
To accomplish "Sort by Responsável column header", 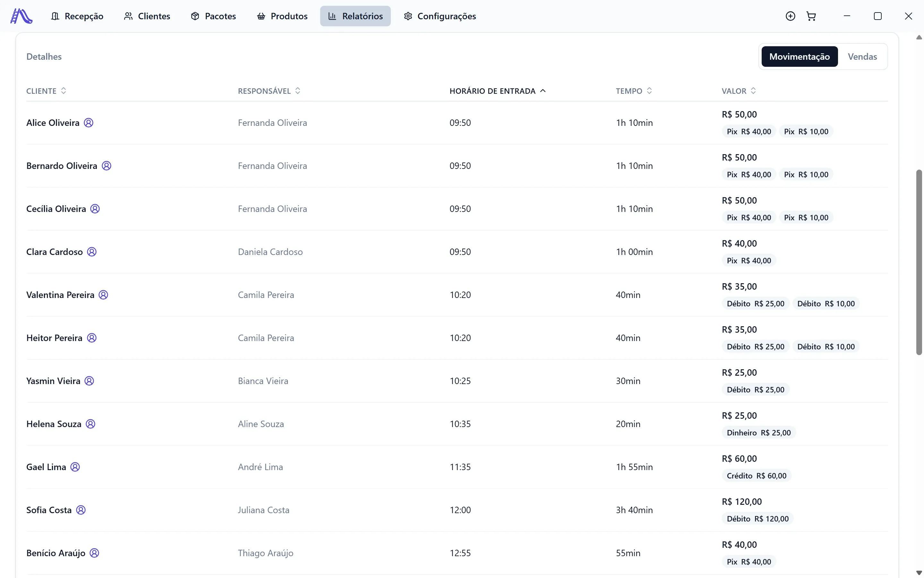I will [269, 91].
